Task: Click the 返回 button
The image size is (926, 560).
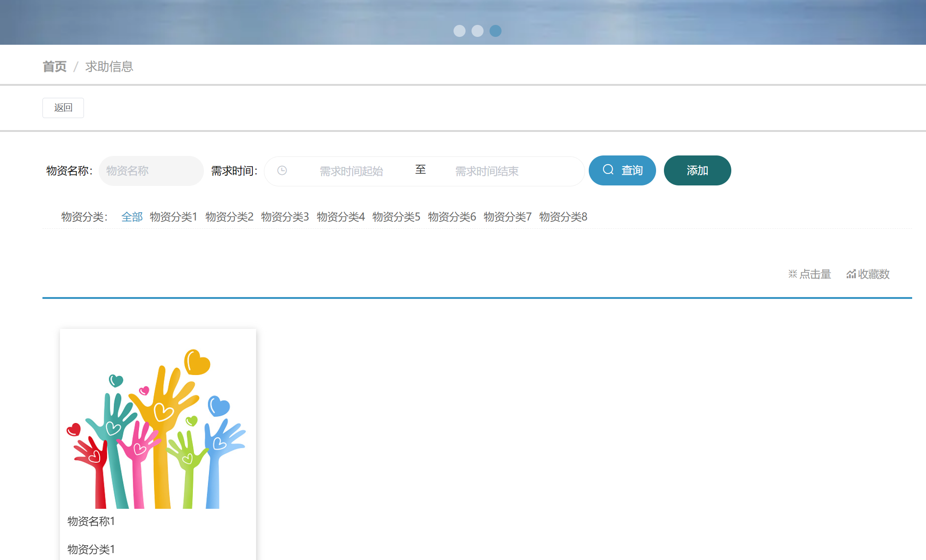Action: point(63,107)
